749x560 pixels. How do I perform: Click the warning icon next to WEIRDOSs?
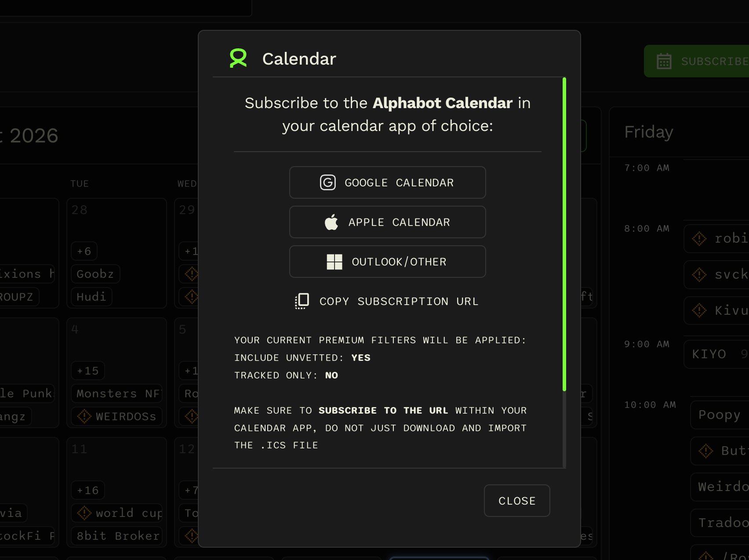coord(84,416)
